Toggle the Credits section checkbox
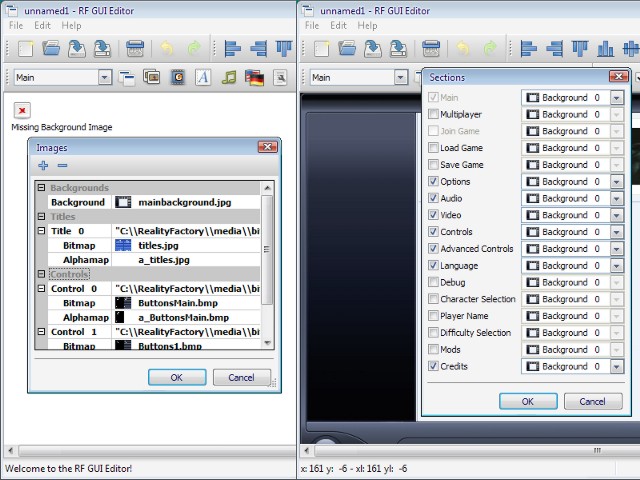The height and width of the screenshot is (480, 640). [x=433, y=366]
